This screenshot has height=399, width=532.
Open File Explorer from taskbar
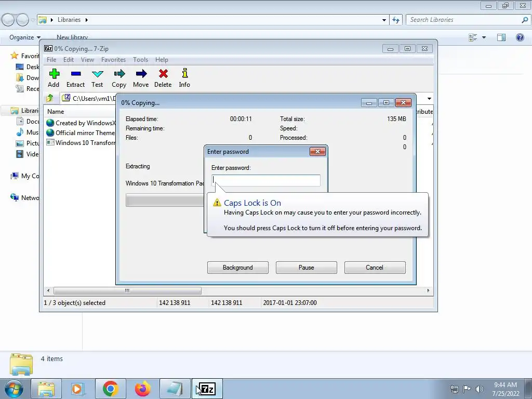tap(46, 389)
